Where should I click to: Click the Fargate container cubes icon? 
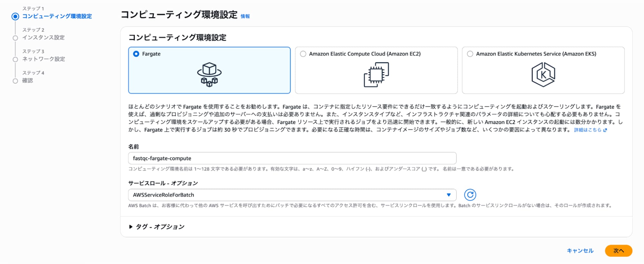click(x=209, y=75)
